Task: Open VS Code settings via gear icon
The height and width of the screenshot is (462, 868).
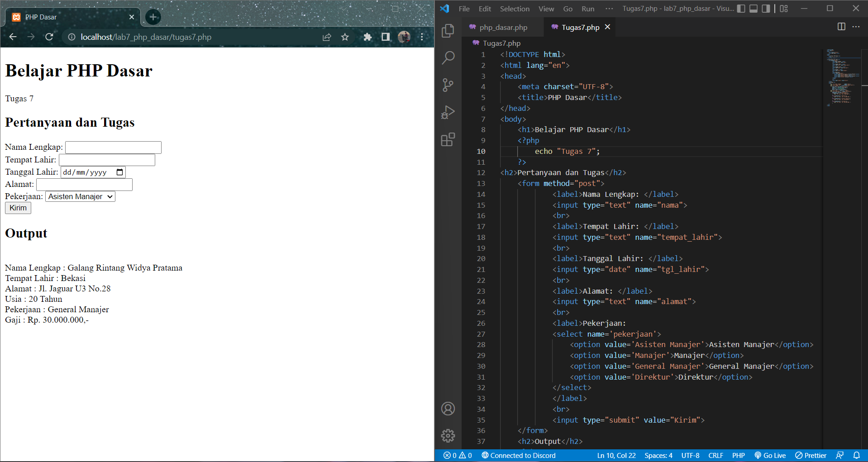Action: coord(448,435)
